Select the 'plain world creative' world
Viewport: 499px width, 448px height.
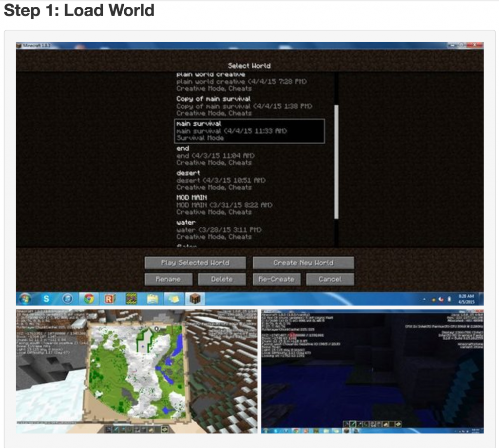(249, 82)
